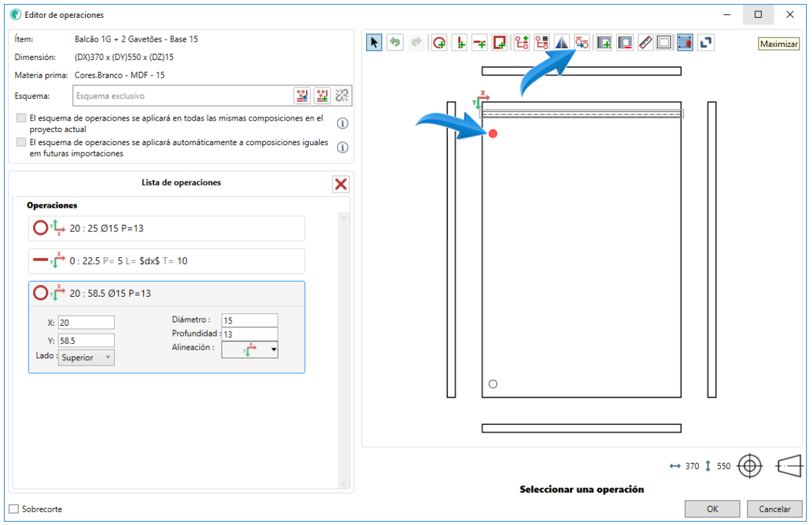Click the copy operations icon with blue arrow
812x525 pixels.
(x=581, y=43)
